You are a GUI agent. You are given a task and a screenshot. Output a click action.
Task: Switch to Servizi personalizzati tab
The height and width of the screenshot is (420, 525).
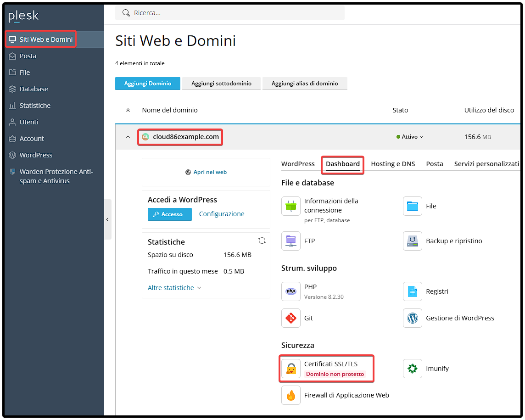[486, 164]
